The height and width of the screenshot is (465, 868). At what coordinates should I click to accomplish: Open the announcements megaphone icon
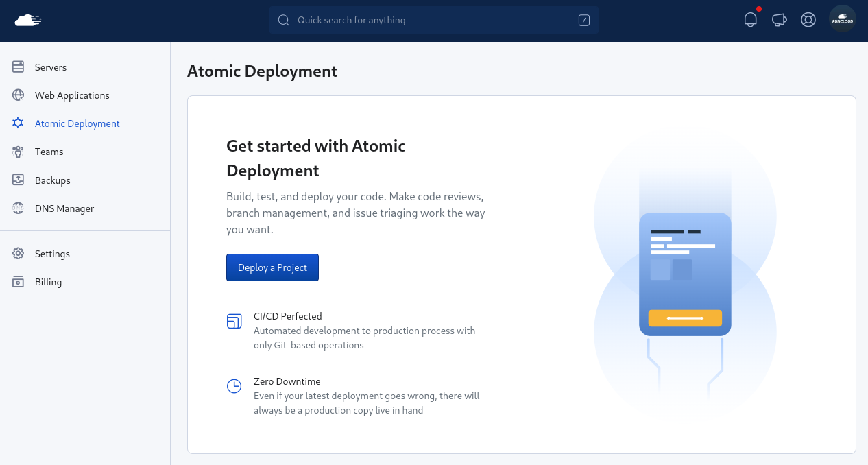coord(780,20)
